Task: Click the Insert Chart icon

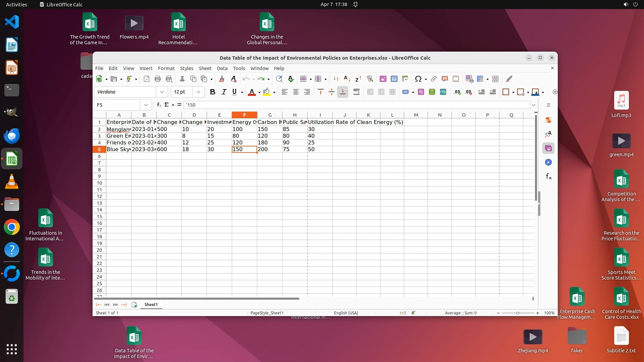Action: pyautogui.click(x=394, y=79)
